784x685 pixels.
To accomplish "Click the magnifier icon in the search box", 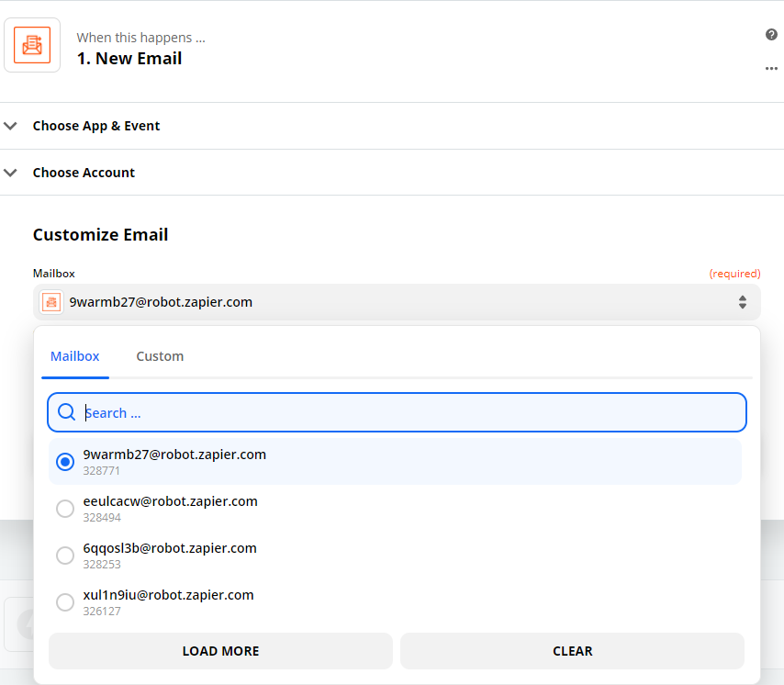I will [x=66, y=412].
